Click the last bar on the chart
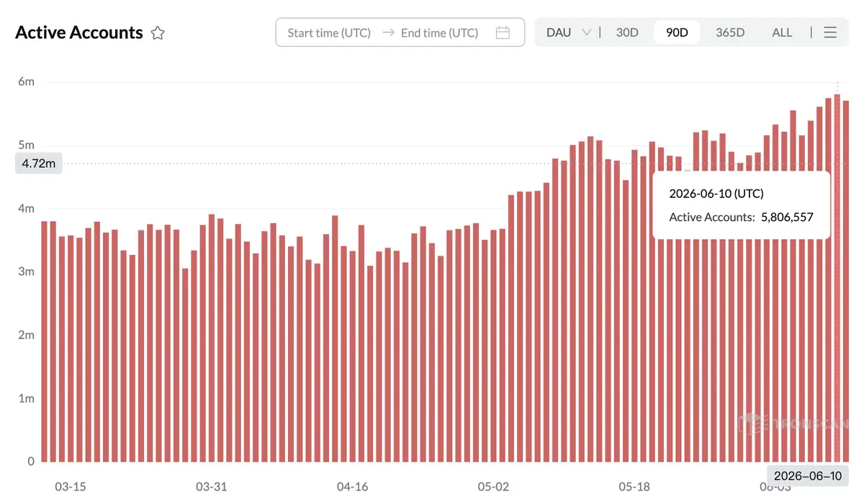The width and height of the screenshot is (864, 504). coord(846,281)
